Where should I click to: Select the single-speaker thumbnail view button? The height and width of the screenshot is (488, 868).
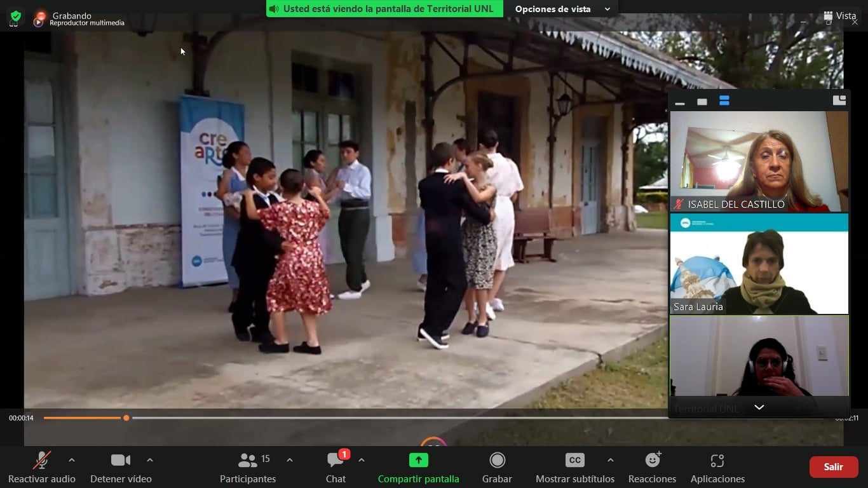pyautogui.click(x=702, y=102)
